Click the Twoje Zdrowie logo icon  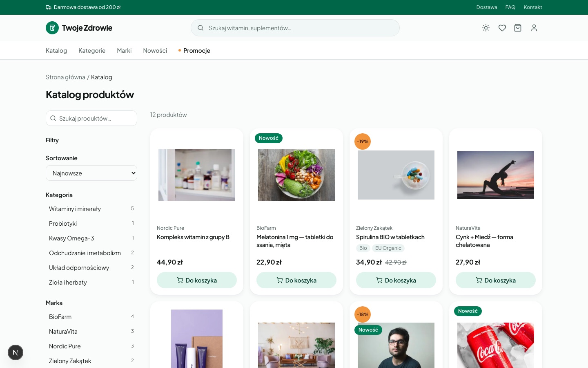point(52,28)
